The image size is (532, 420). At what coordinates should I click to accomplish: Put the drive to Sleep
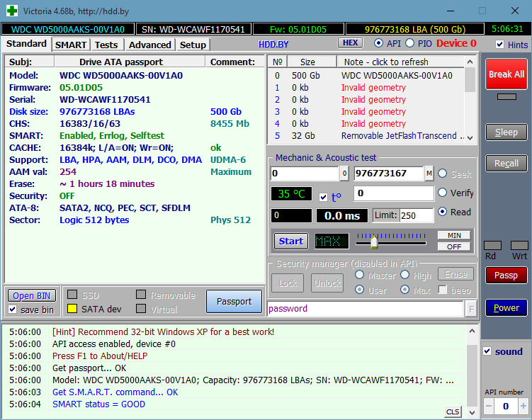[506, 132]
